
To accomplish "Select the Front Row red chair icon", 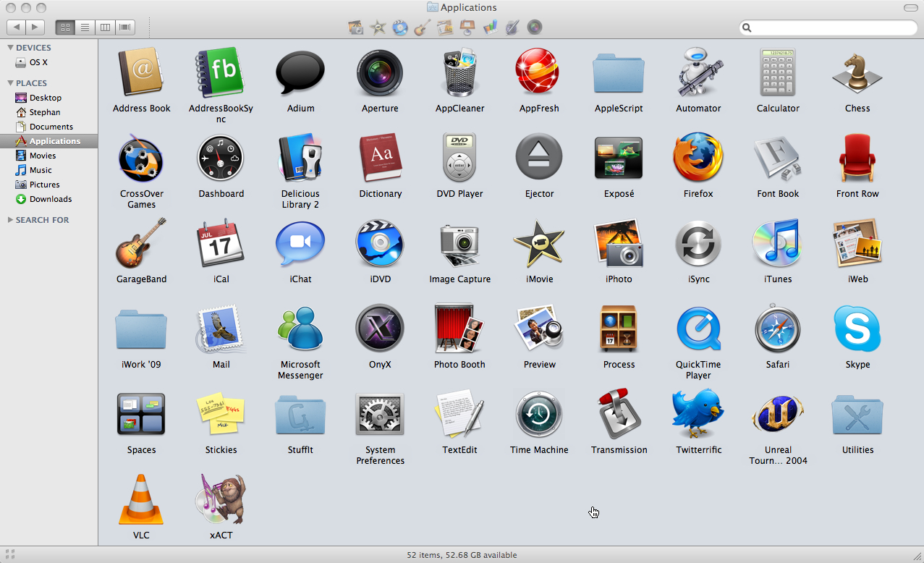I will (857, 158).
